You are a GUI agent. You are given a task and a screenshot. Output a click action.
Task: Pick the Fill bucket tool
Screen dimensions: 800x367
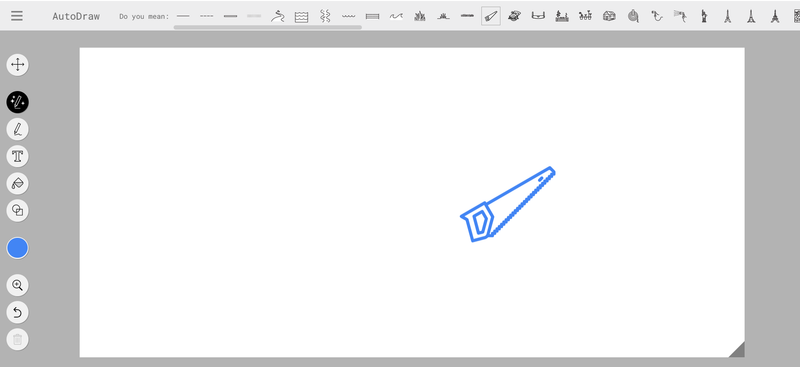click(17, 183)
